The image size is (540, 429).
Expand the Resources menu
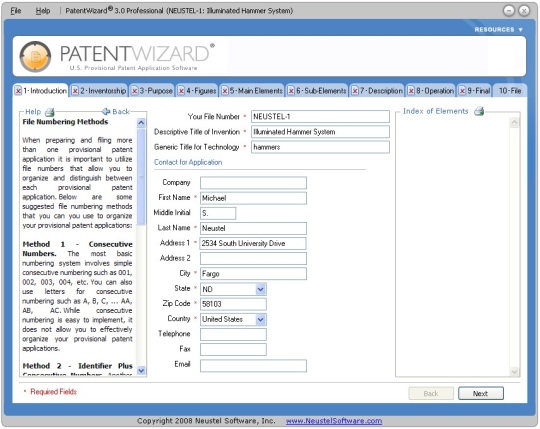(x=498, y=30)
